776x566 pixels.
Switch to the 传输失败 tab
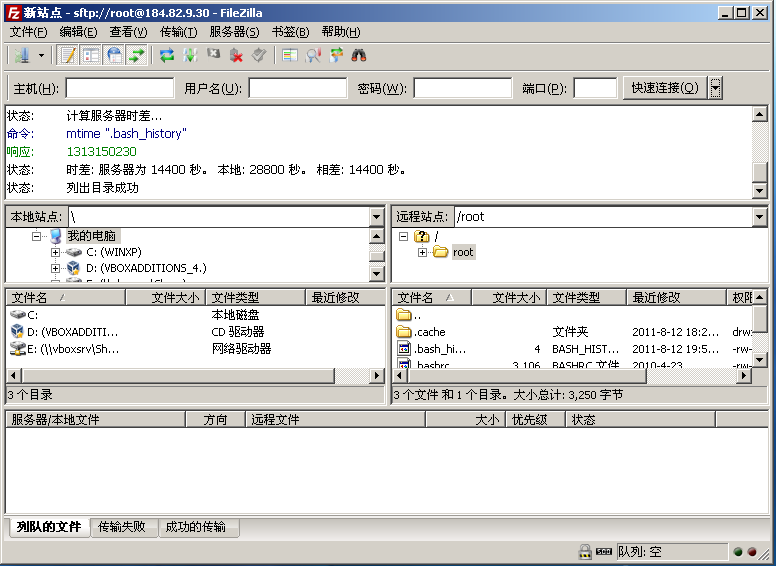tap(122, 527)
